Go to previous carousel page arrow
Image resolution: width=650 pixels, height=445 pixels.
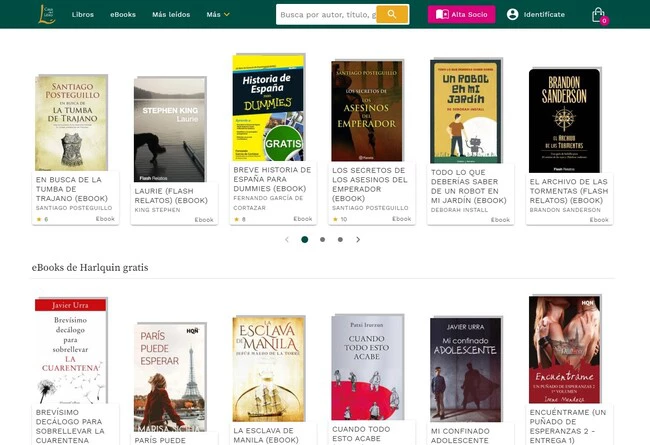287,239
